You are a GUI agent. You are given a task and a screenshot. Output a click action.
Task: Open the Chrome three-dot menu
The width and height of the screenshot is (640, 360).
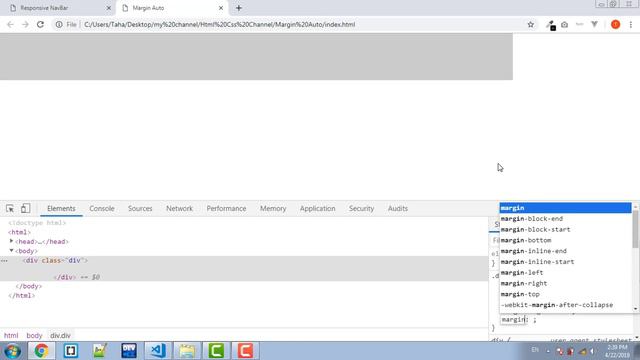tap(631, 24)
